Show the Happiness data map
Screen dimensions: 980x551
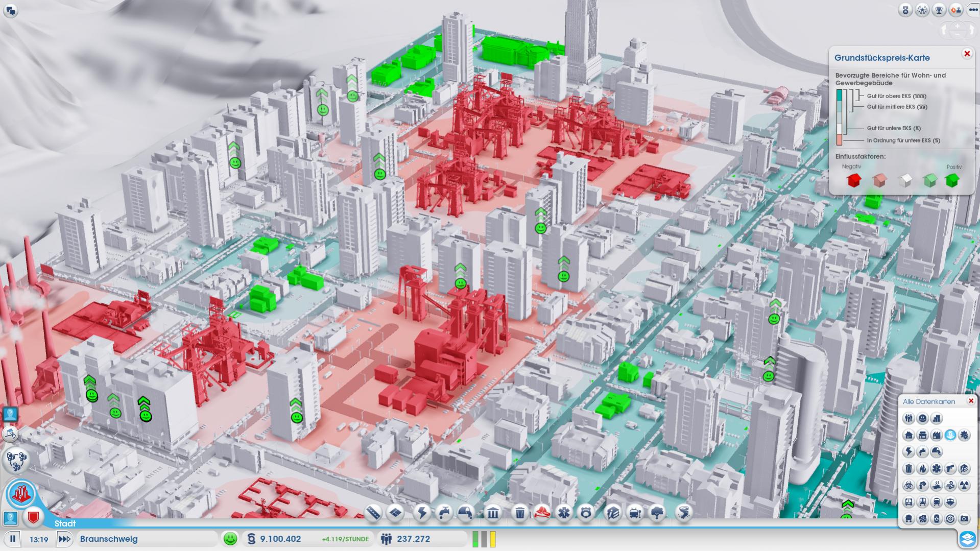[x=922, y=419]
